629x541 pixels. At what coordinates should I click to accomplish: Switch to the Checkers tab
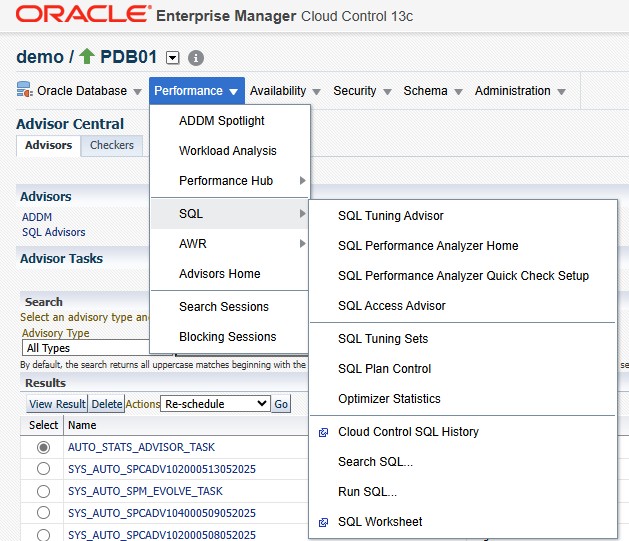point(112,145)
